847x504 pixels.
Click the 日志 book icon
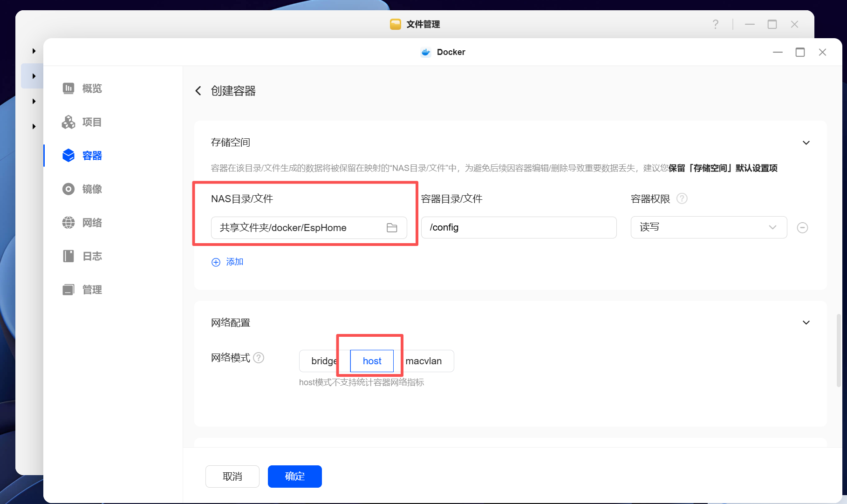[68, 256]
